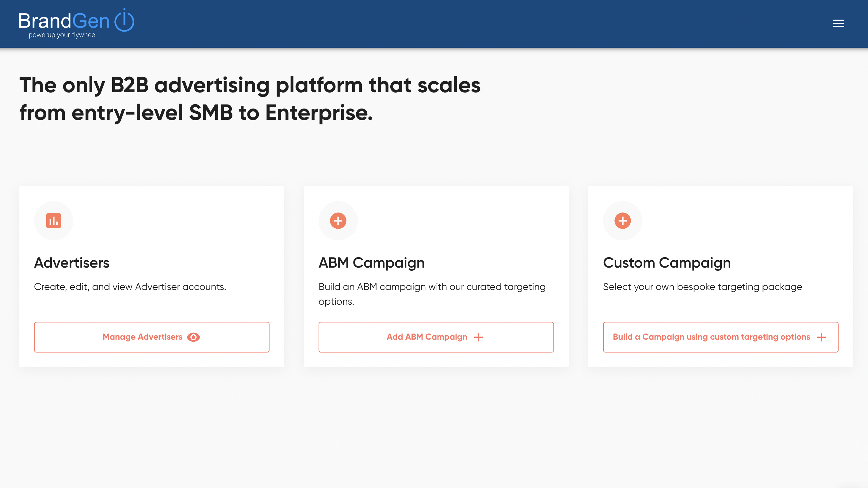Image resolution: width=868 pixels, height=488 pixels.
Task: Click the plus symbol inside Add ABM Campaign button
Action: [x=479, y=337]
